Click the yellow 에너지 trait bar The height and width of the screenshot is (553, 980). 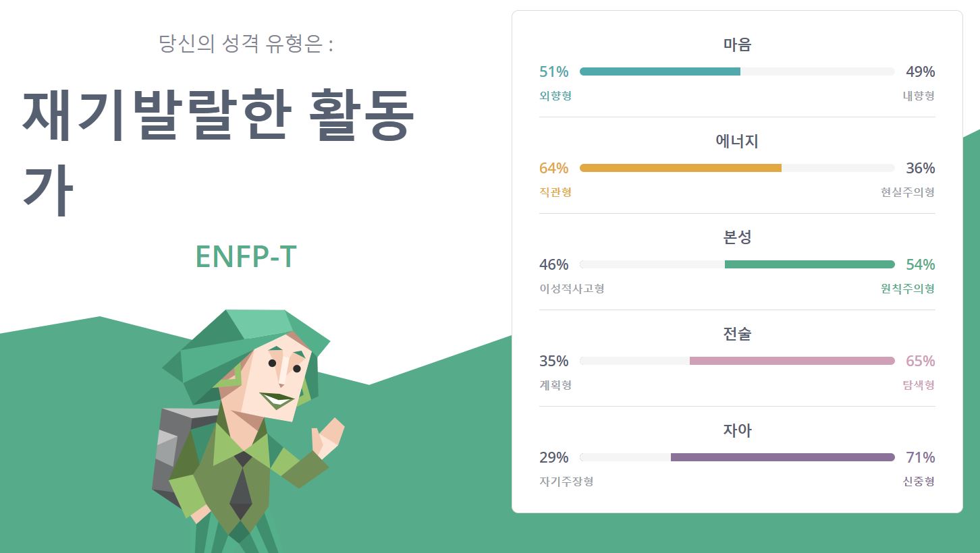tap(737, 168)
